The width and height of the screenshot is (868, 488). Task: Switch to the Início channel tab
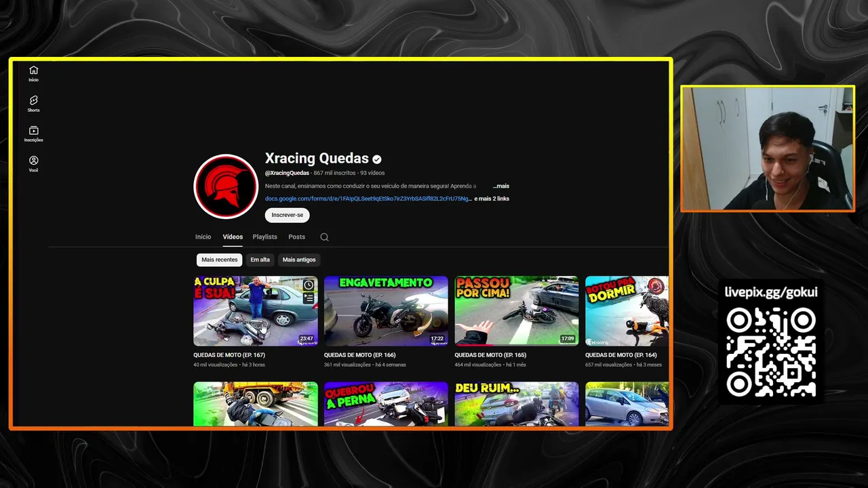[203, 237]
